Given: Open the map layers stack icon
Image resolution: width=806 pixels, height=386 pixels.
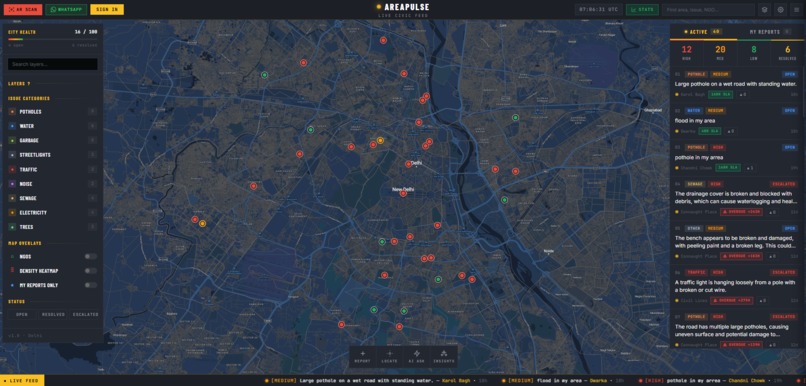Looking at the screenshot, I should pos(764,9).
